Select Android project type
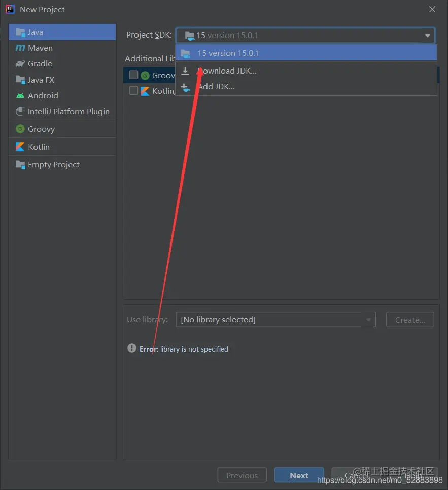Viewport: 448px width, 490px height. click(x=62, y=96)
